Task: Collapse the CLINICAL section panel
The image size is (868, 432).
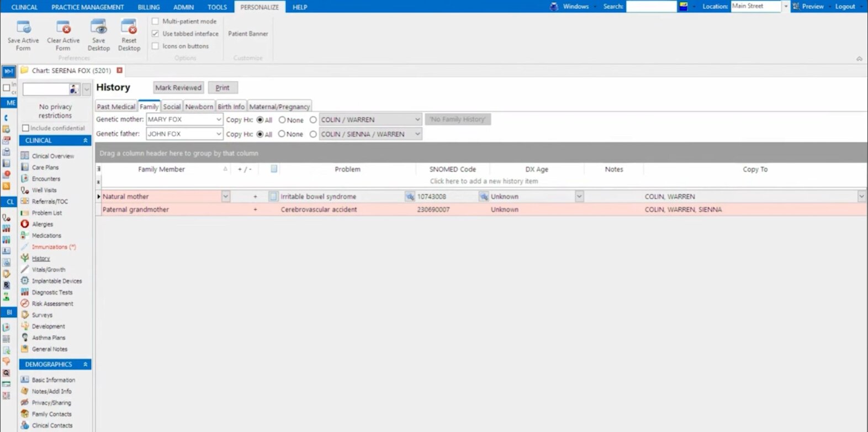Action: [86, 141]
